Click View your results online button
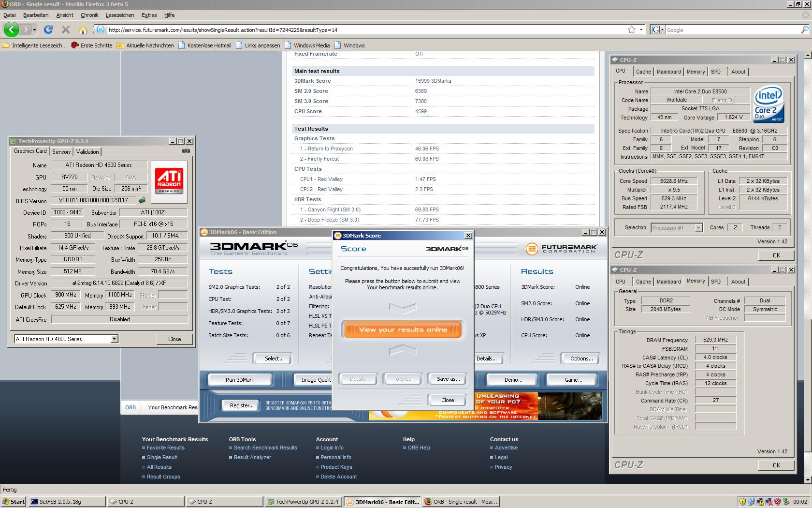The width and height of the screenshot is (812, 508). coord(403,329)
